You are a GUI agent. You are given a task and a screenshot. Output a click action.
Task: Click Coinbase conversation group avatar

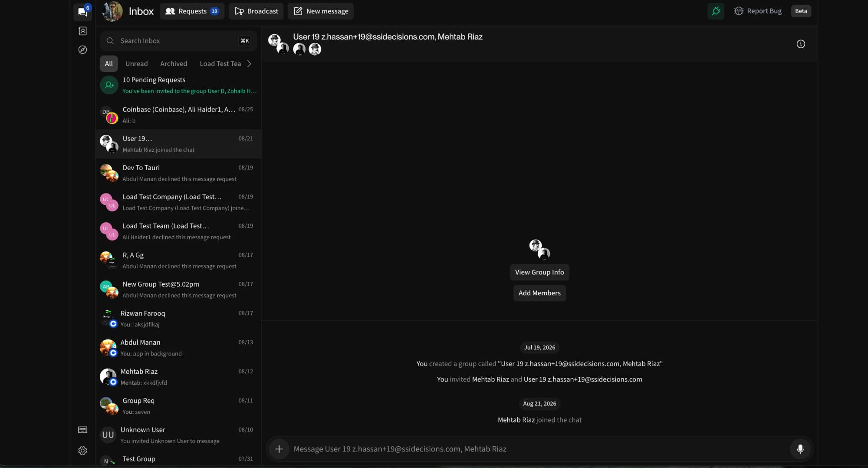pyautogui.click(x=109, y=115)
